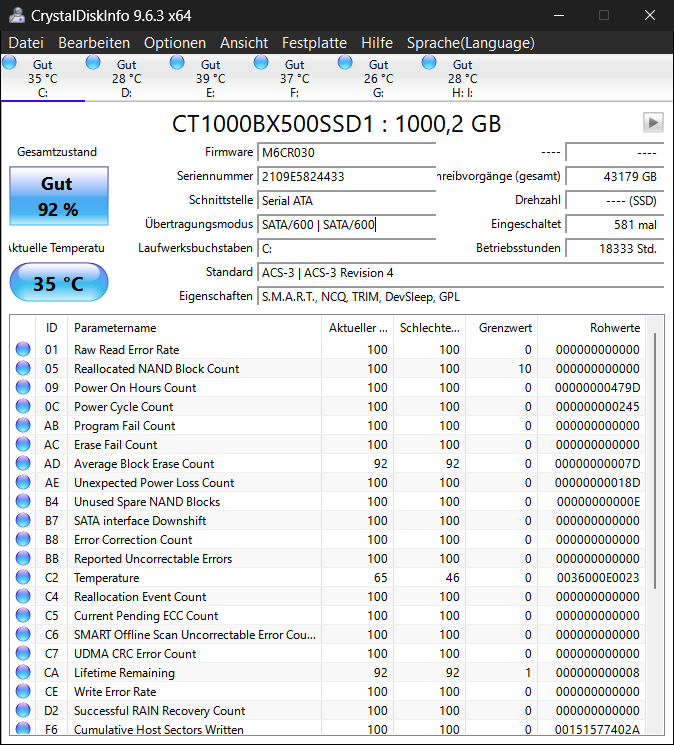Image resolution: width=674 pixels, height=745 pixels.
Task: Open the Festplatte menu
Action: pyautogui.click(x=314, y=43)
